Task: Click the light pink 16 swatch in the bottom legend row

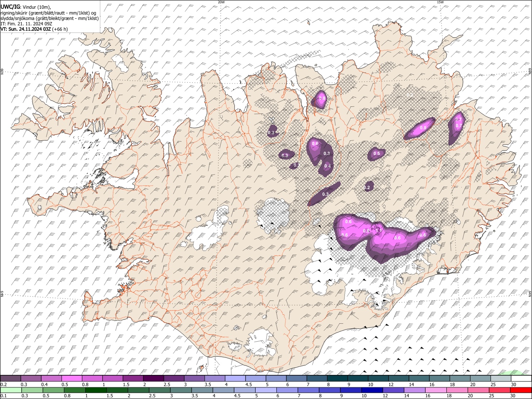Action: [435, 390]
